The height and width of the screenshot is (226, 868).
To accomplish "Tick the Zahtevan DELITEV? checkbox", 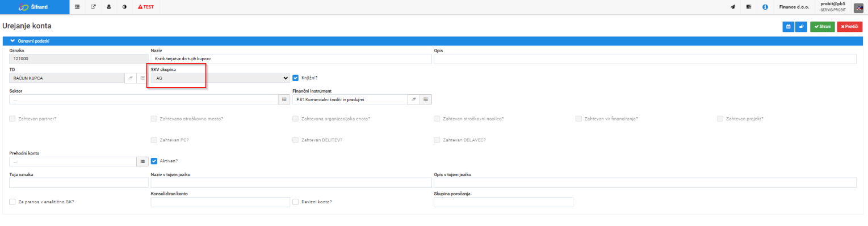I will 295,140.
